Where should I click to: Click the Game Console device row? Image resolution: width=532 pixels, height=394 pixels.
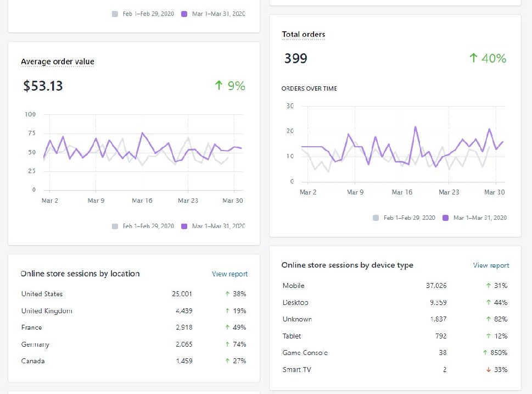tap(395, 353)
